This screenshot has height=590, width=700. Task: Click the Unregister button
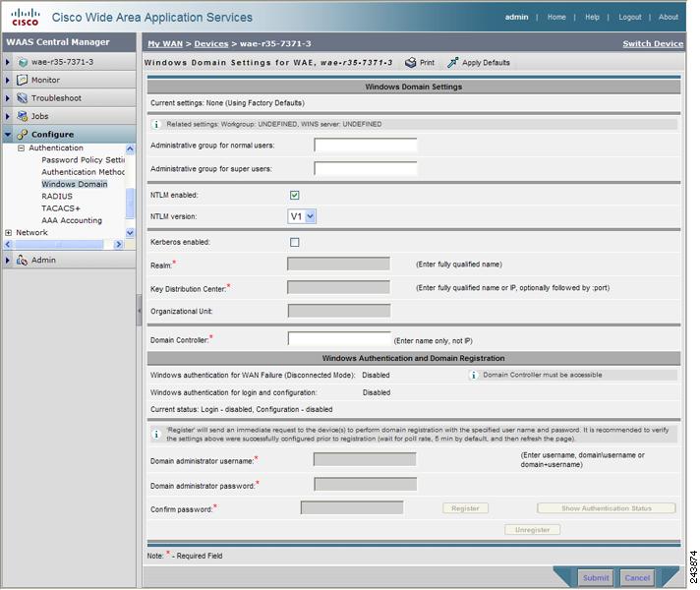pos(532,530)
